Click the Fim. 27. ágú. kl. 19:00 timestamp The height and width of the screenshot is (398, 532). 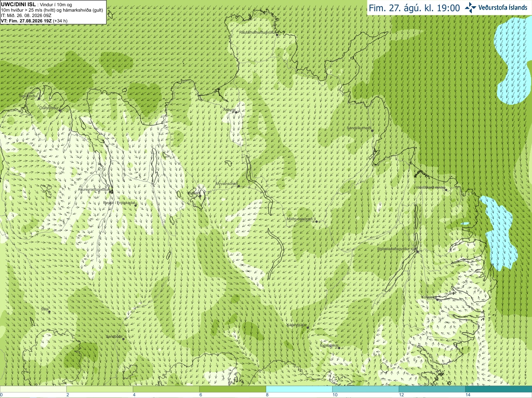(x=414, y=8)
